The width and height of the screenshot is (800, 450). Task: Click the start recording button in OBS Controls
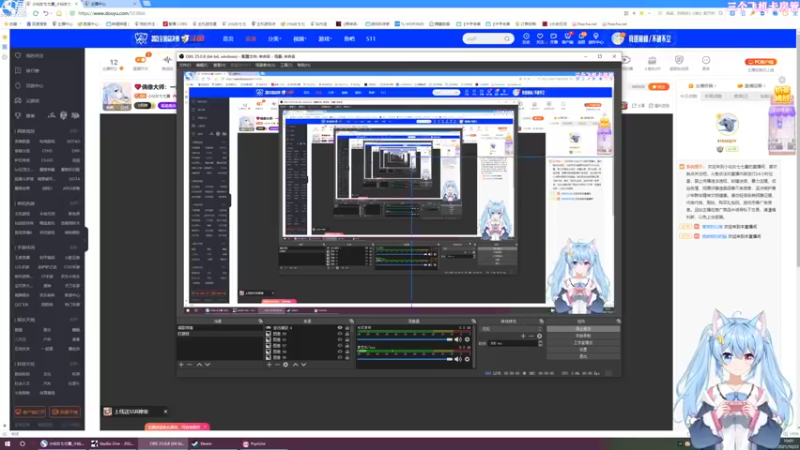pos(584,336)
